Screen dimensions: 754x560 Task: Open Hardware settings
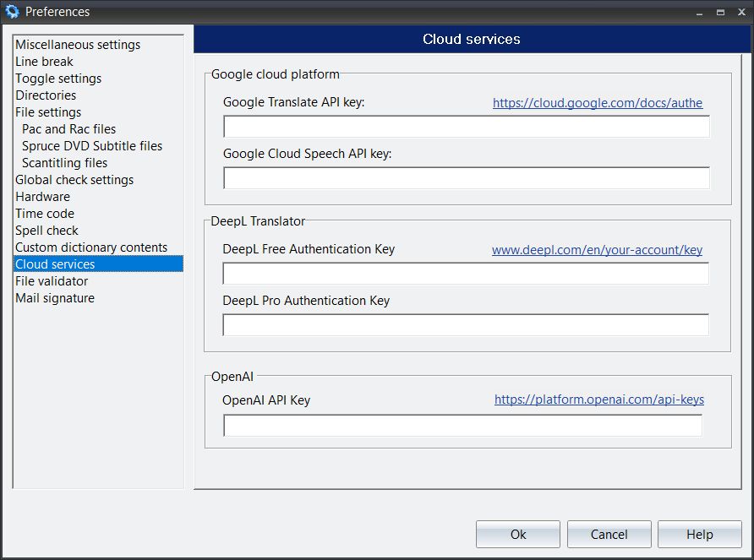tap(43, 197)
